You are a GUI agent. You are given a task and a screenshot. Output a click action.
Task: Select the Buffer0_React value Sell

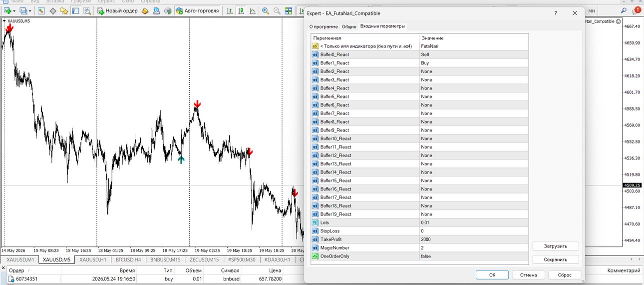tap(473, 54)
